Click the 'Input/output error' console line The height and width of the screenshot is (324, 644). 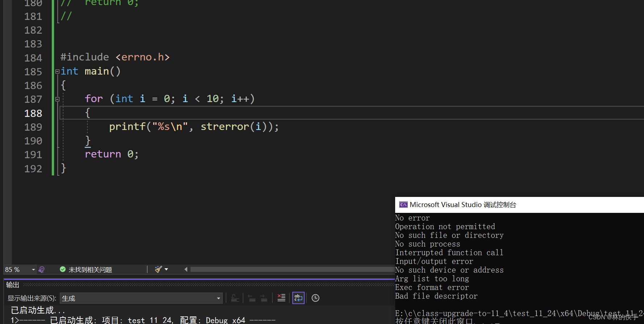[434, 261]
